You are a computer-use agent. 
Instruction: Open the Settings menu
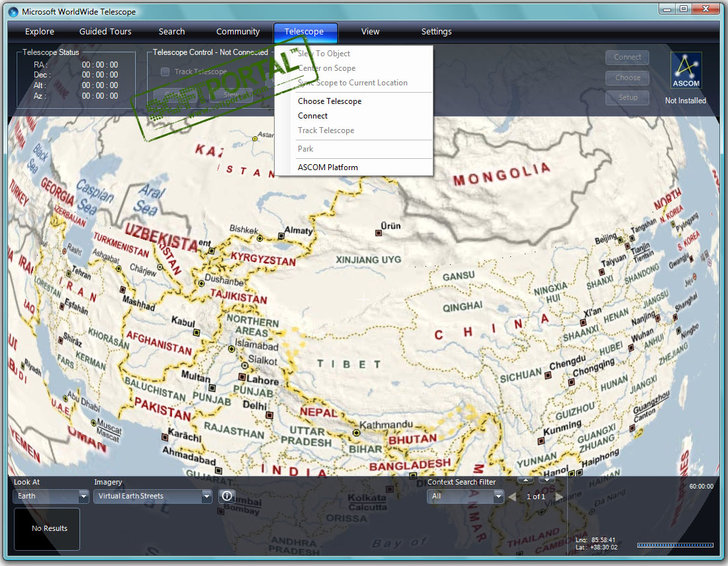tap(436, 32)
